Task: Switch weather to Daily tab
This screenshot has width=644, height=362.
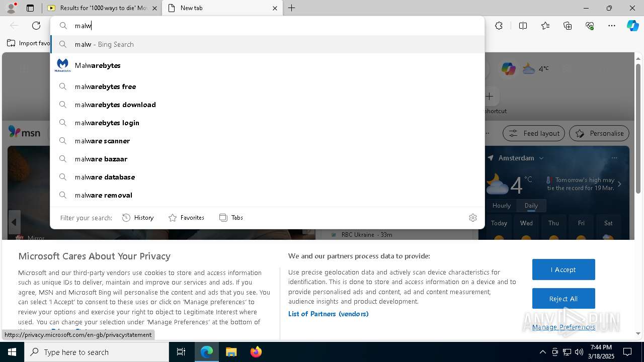Action: click(x=531, y=206)
